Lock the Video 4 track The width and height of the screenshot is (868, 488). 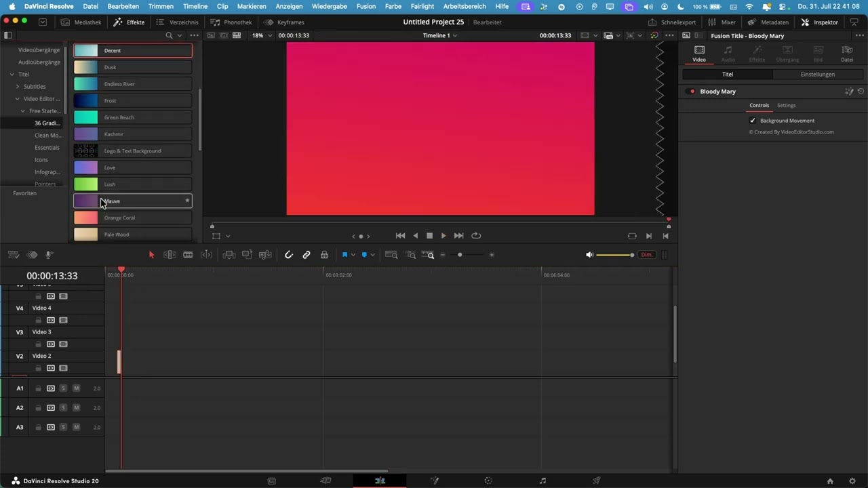coord(38,321)
